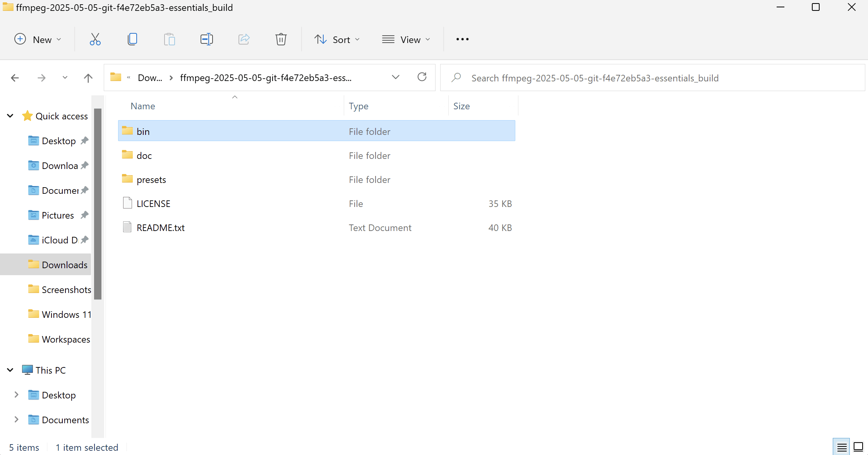The image size is (868, 455).
Task: Sort files by Size column header
Action: 461,106
